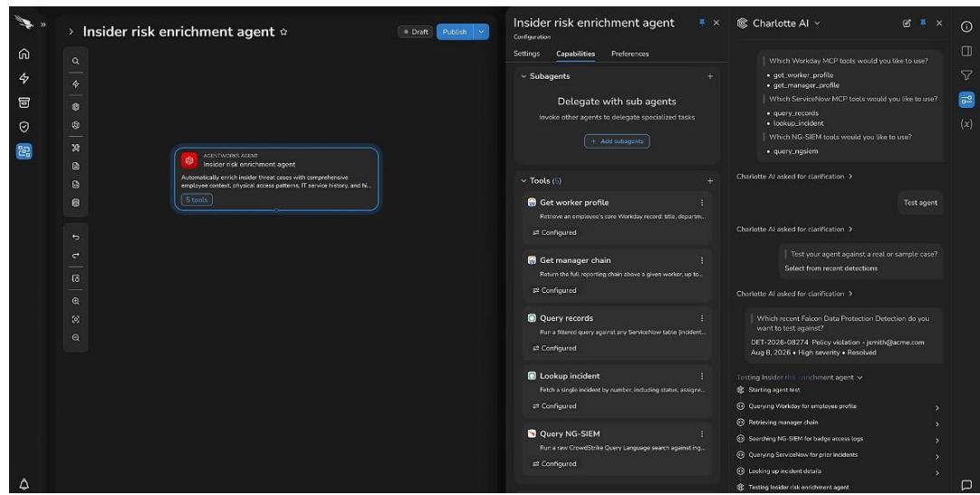Click the variables (x) icon in right rail
Viewport: 980px width, 495px height.
click(966, 124)
